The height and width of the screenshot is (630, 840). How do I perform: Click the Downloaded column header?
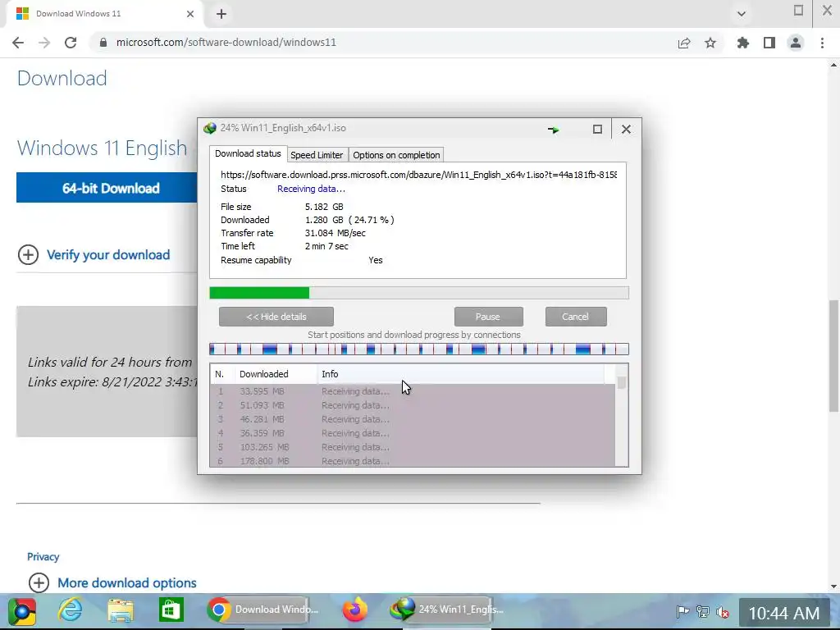(276, 374)
